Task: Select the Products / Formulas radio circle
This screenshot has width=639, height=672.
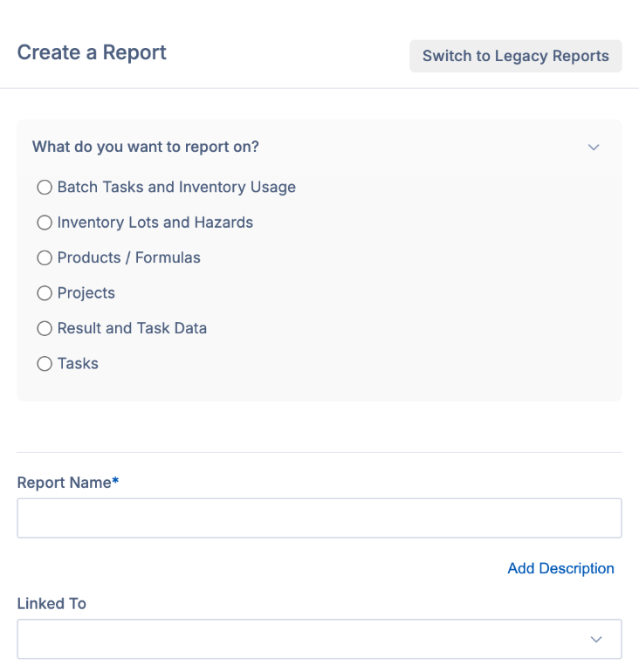Action: click(45, 258)
